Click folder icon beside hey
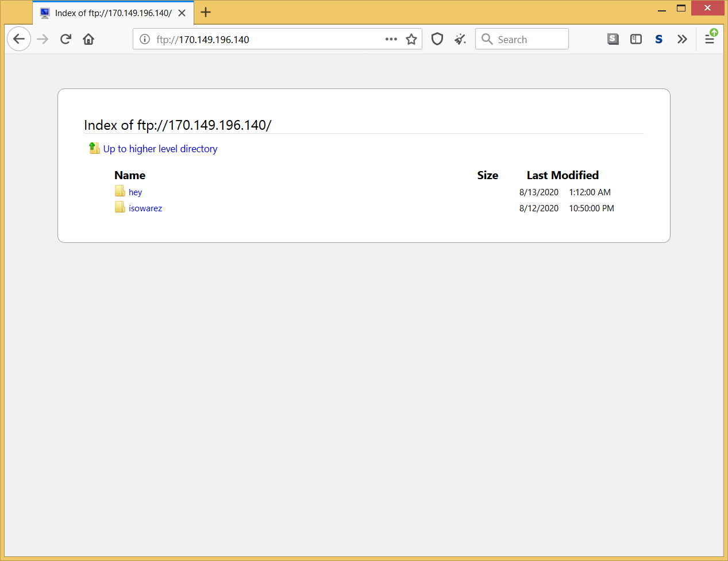The height and width of the screenshot is (561, 728). (x=120, y=191)
